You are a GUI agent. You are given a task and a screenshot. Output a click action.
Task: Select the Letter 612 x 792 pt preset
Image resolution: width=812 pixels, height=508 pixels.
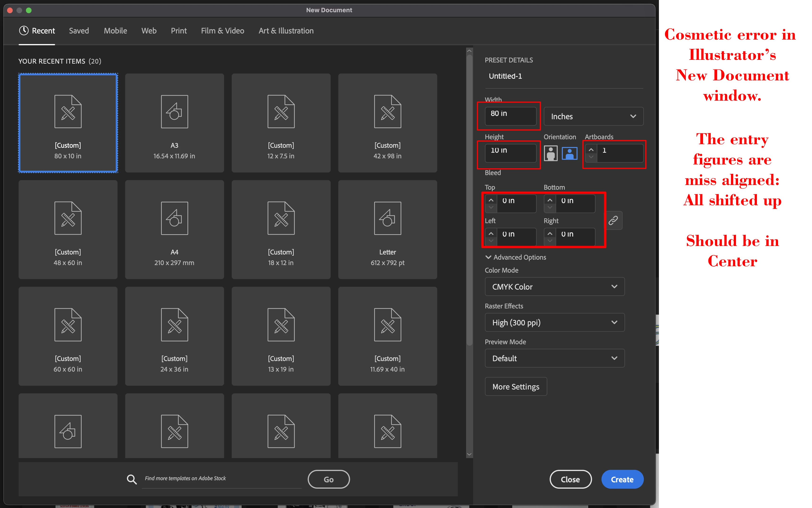(x=387, y=229)
